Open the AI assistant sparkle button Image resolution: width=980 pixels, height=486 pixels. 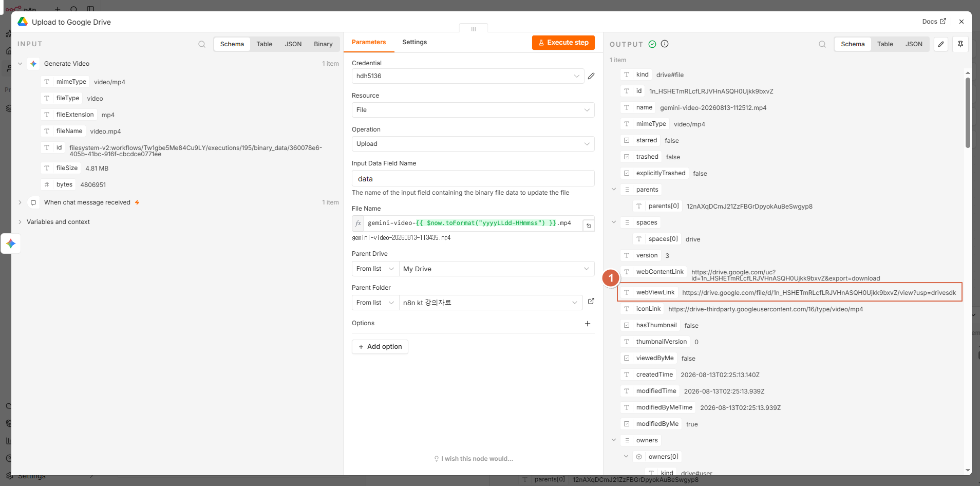point(11,244)
